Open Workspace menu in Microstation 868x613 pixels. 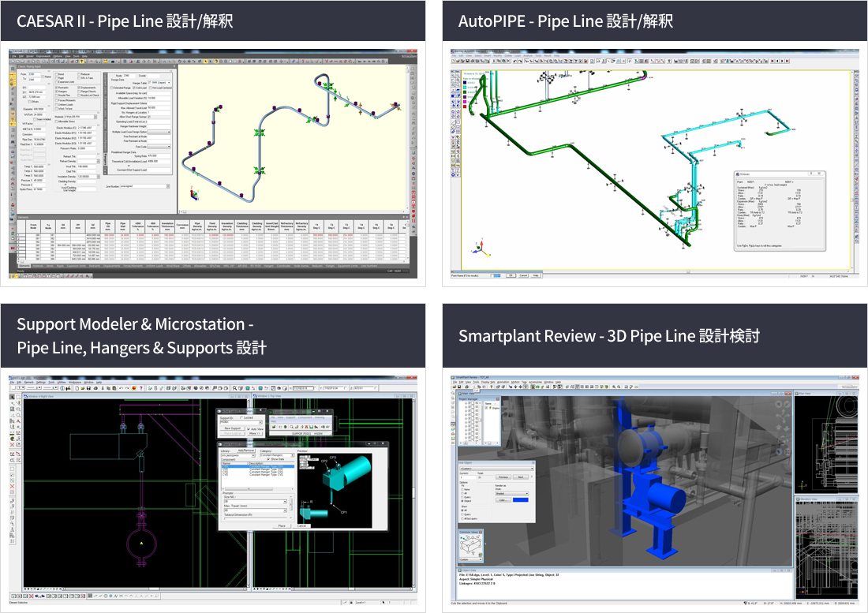(x=75, y=383)
